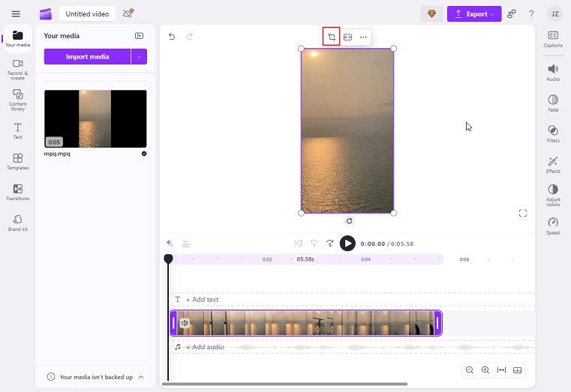This screenshot has height=392, width=571.
Task: Click the 0:02 ruler mark
Action: [267, 259]
